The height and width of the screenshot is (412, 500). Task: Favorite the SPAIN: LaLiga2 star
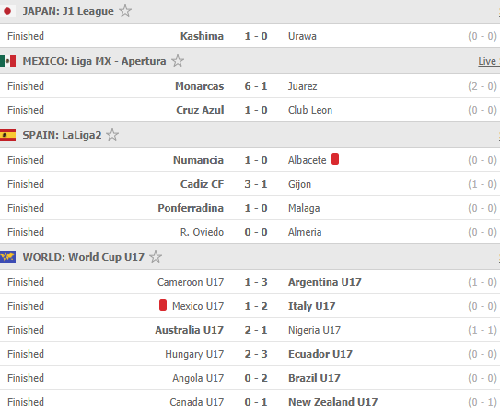click(112, 135)
